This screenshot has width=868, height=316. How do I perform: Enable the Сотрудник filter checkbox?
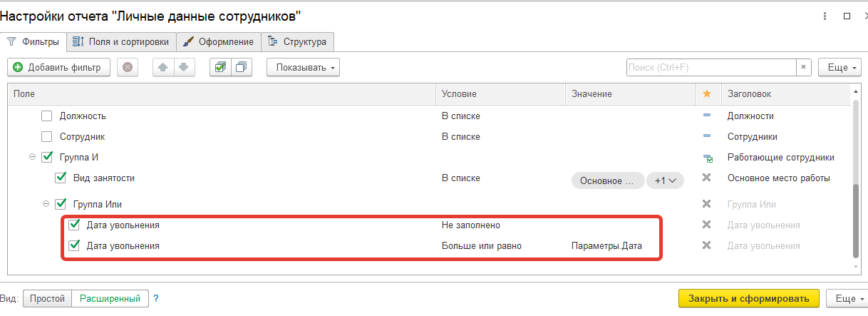click(x=47, y=136)
